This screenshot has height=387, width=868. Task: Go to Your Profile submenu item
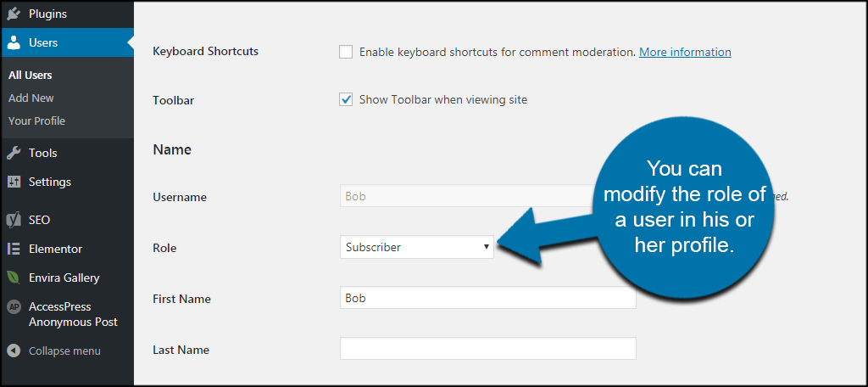(36, 121)
